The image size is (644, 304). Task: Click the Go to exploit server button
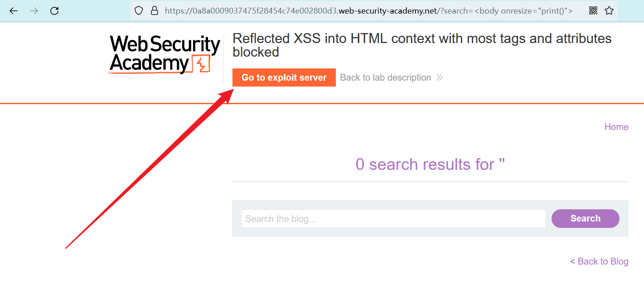[284, 77]
